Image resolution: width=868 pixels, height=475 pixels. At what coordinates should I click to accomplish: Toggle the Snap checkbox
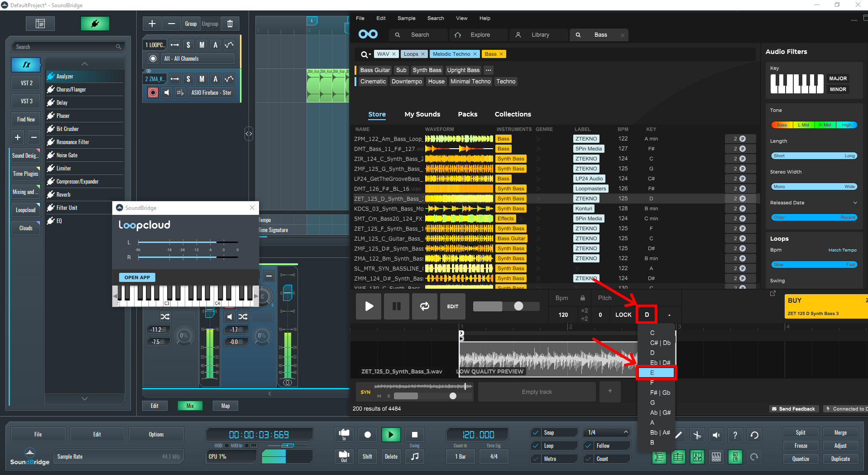click(536, 432)
